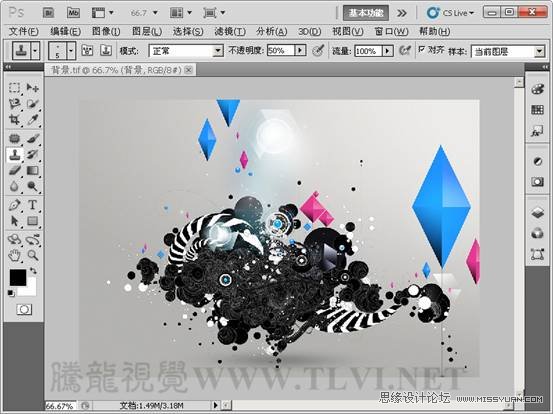This screenshot has height=414, width=553.
Task: Select the 3D Object Rotate tool
Action: (14, 239)
